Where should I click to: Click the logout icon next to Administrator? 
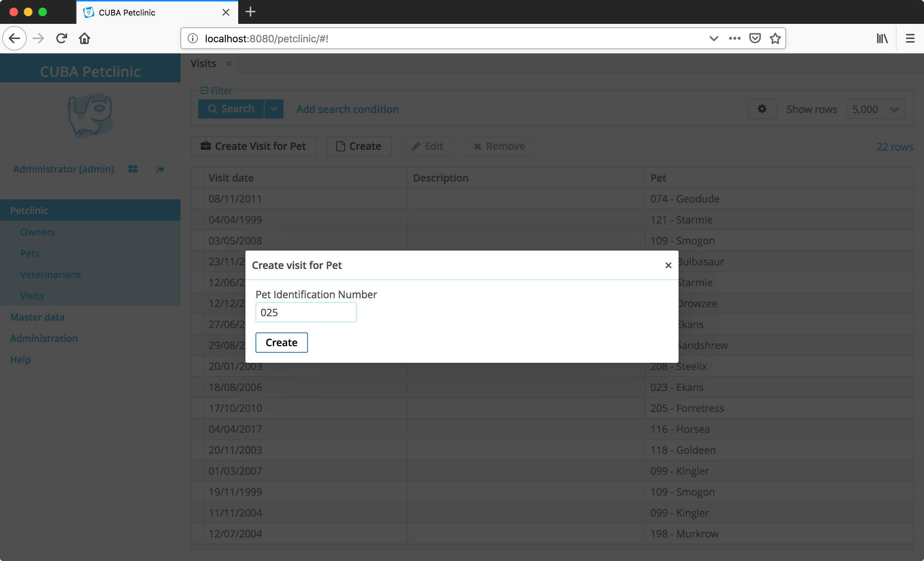coord(160,169)
